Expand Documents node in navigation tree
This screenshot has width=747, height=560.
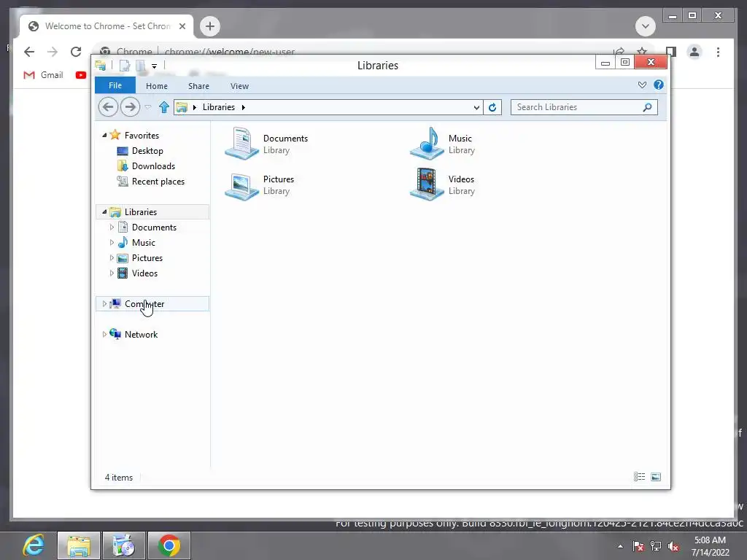coord(112,227)
